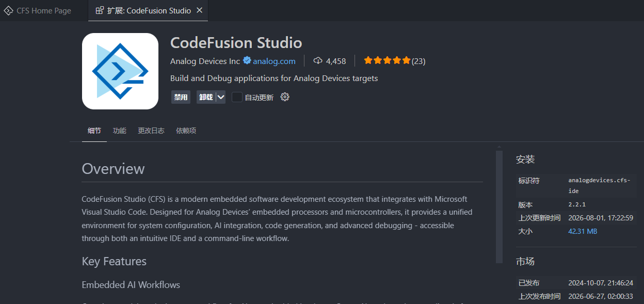Click the 标识符 label
Viewport: 644px width, 304px height.
click(529, 181)
